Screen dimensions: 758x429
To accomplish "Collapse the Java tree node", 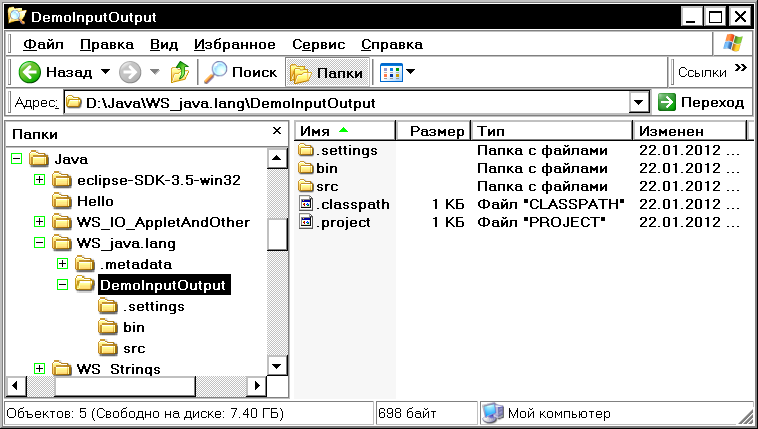I will 16,159.
